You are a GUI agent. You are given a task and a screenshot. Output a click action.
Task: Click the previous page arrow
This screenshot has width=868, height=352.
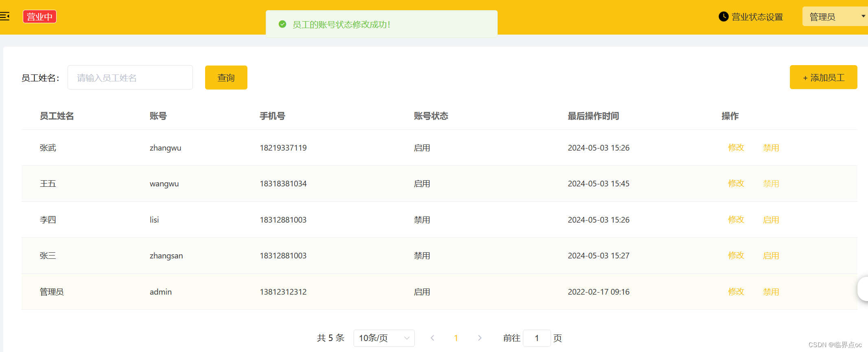432,338
